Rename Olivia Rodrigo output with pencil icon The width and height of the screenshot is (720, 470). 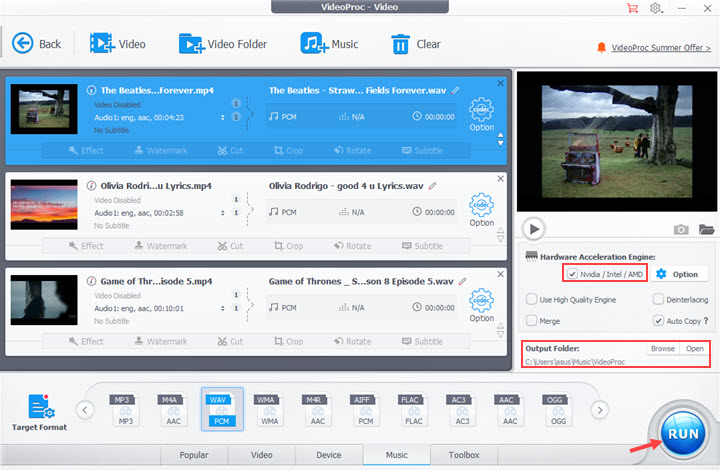tap(432, 186)
